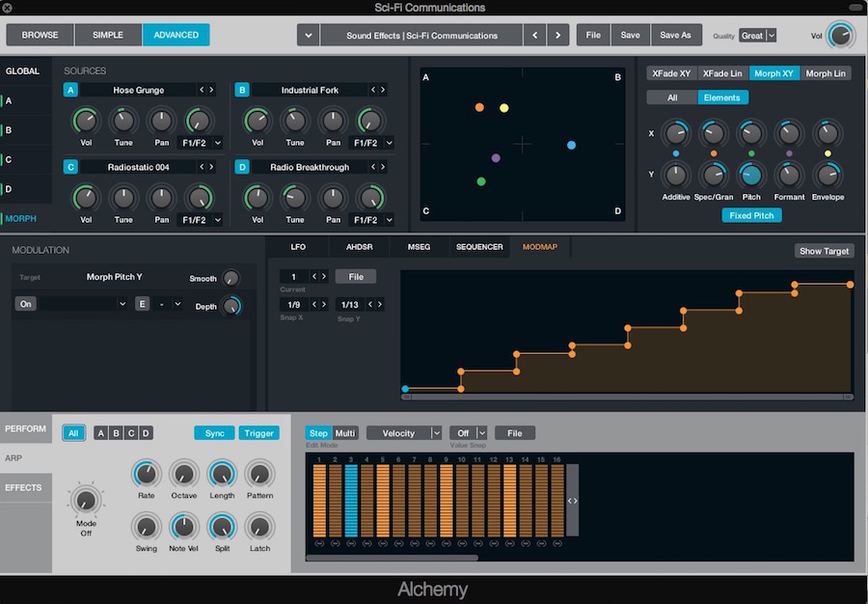Select next sample for Industrial Fork
The image size is (868, 604).
[383, 90]
